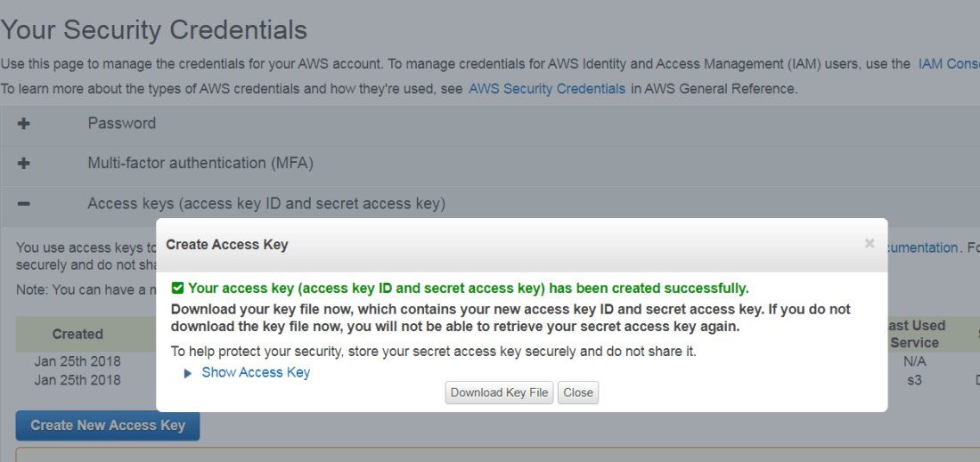Select the Password section header text
This screenshot has height=462, width=980.
point(121,124)
